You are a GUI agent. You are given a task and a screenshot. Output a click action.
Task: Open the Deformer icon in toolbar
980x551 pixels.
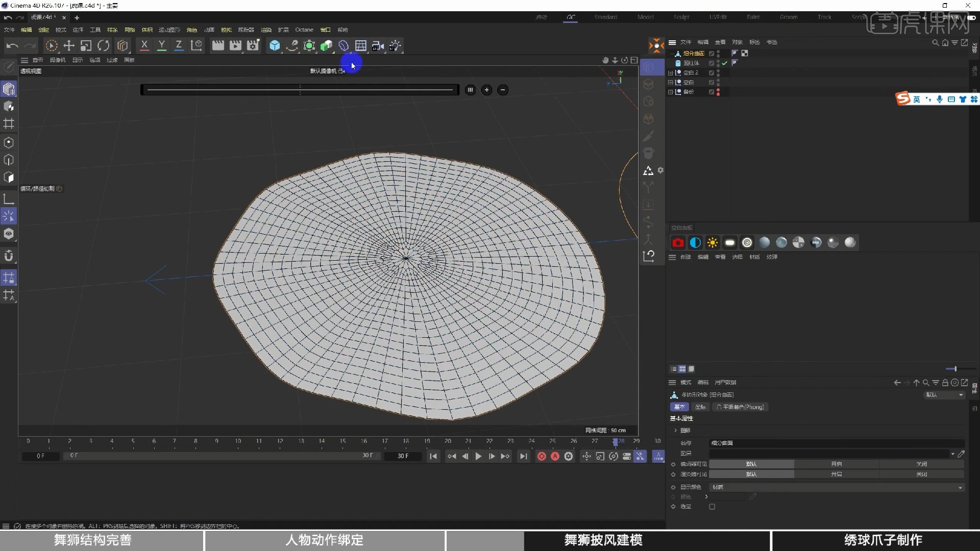click(344, 46)
